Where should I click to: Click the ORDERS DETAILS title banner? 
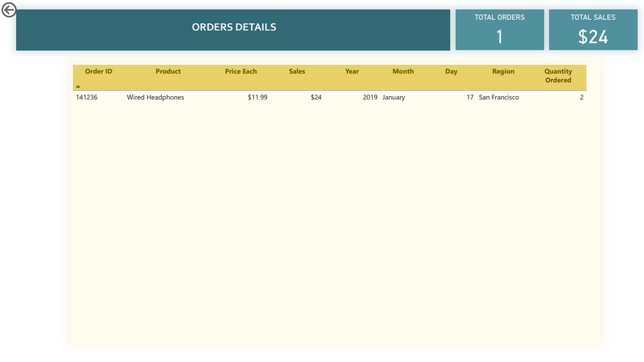point(233,30)
